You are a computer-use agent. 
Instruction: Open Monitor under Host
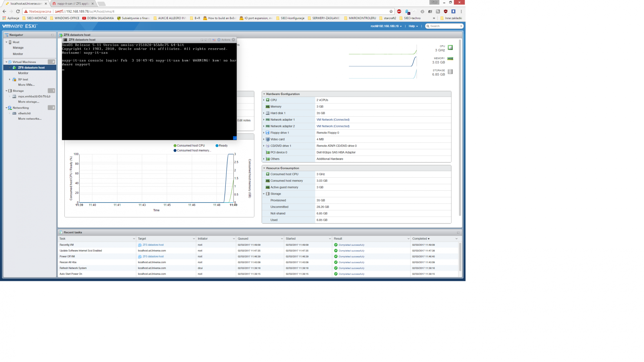[18, 54]
